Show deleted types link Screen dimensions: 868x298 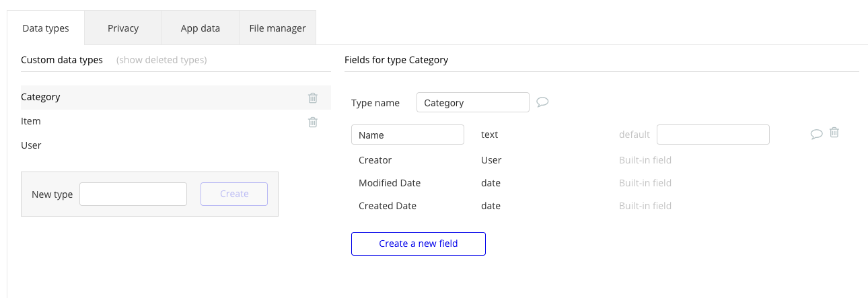point(161,60)
